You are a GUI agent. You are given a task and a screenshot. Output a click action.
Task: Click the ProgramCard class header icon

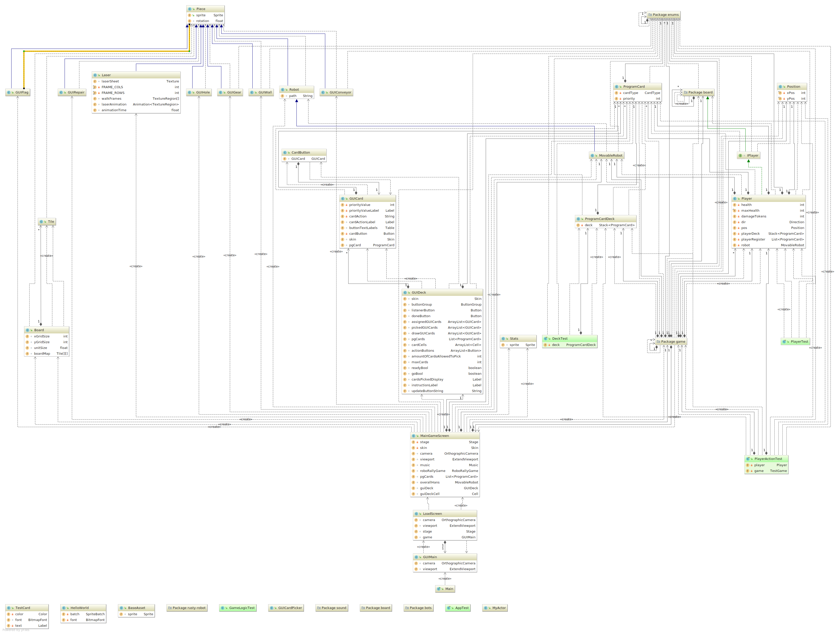pyautogui.click(x=617, y=87)
